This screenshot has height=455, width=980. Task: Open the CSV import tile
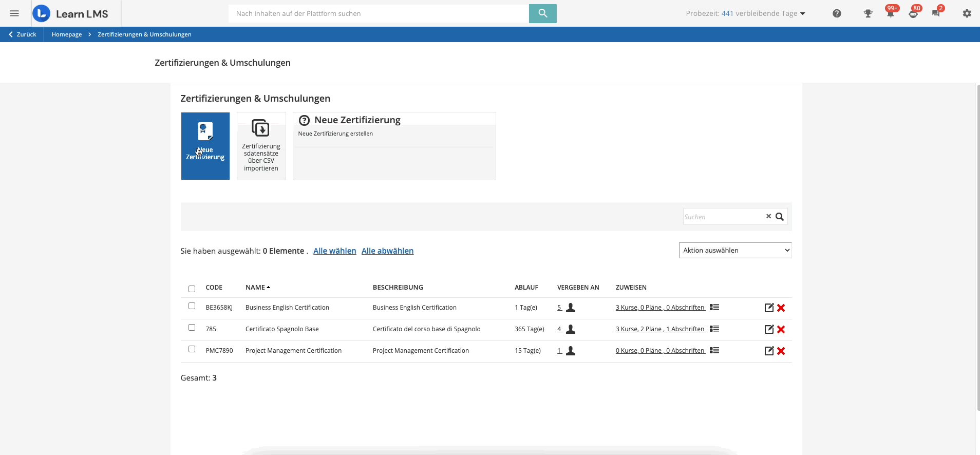point(261,146)
